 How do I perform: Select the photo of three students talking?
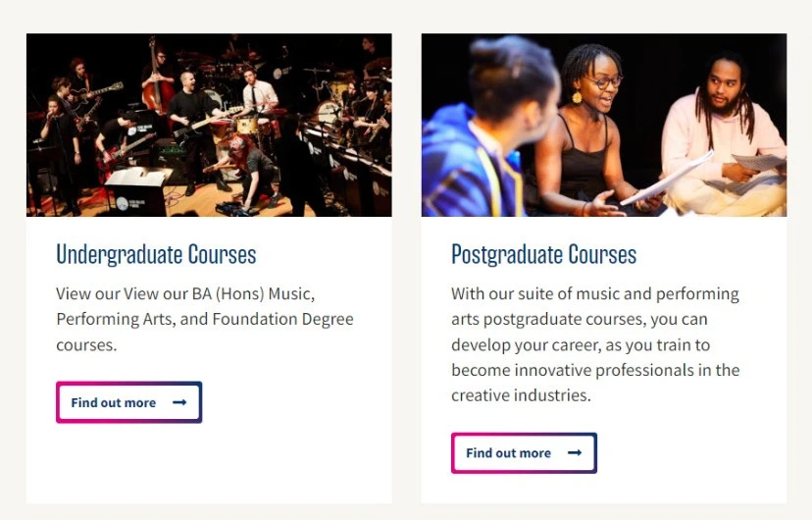pos(604,126)
